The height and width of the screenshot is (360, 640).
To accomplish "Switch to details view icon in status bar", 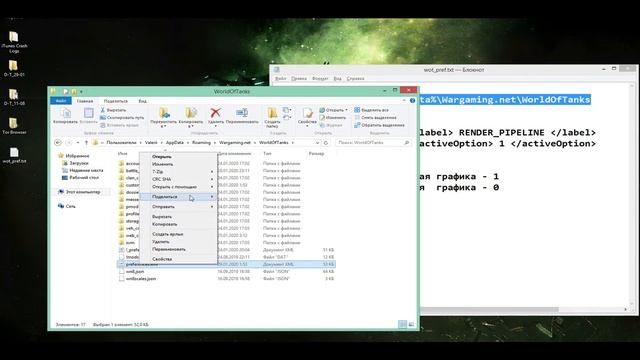I will [402, 324].
